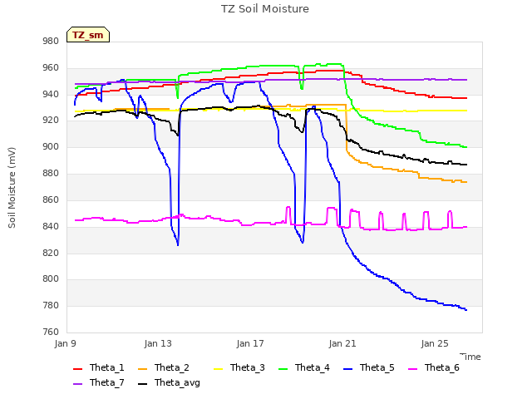Click the 800 y-axis tick label
Screen dimensions: 532x399
pyautogui.click(x=51, y=279)
